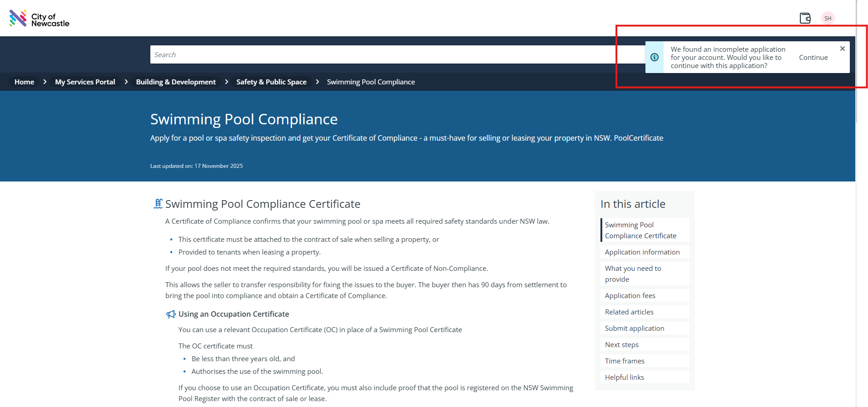The image size is (868, 407).
Task: Dismiss the incomplete application notification
Action: click(842, 49)
